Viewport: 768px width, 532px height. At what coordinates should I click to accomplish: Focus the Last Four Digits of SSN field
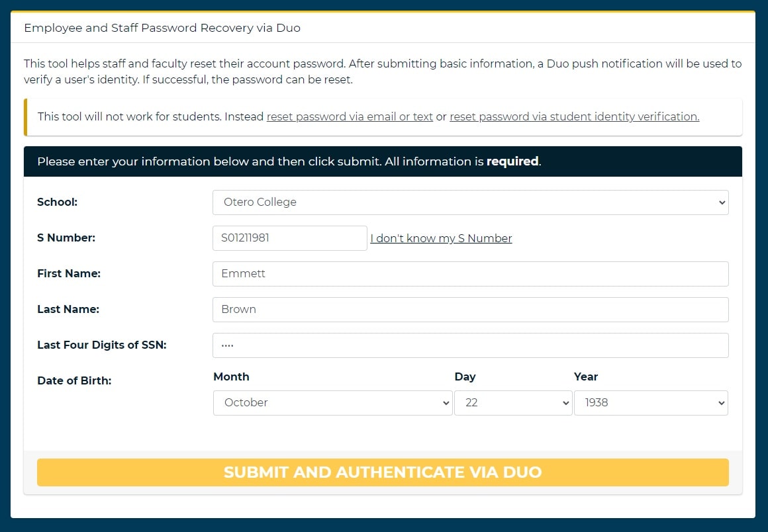coord(470,345)
